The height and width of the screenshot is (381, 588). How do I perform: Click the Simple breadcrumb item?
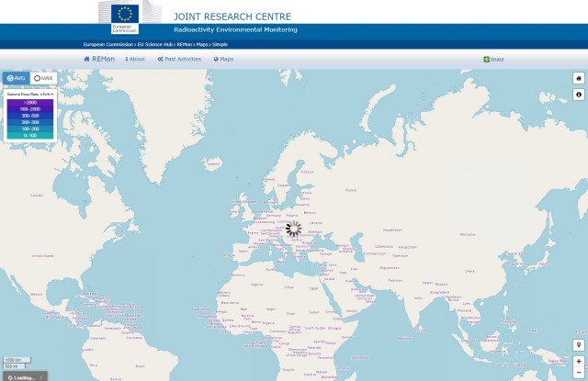coord(220,44)
